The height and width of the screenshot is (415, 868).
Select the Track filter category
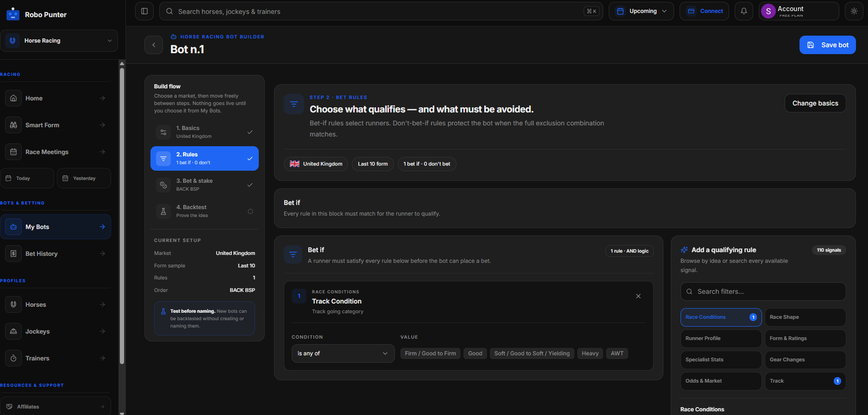pyautogui.click(x=805, y=381)
